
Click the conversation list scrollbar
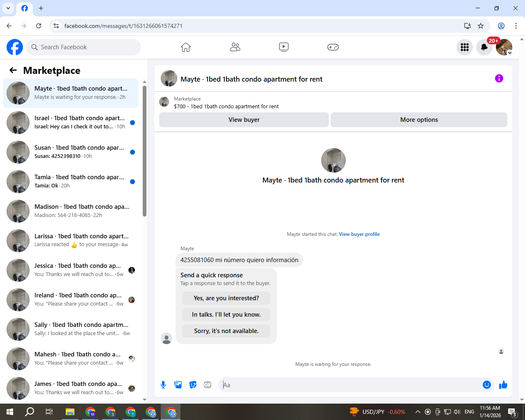(144, 151)
